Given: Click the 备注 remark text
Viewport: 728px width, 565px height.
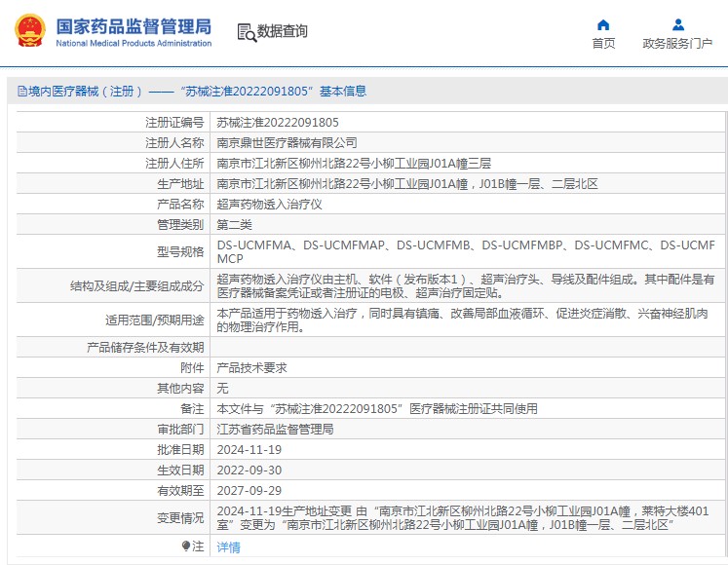Looking at the screenshot, I should coord(377,408).
